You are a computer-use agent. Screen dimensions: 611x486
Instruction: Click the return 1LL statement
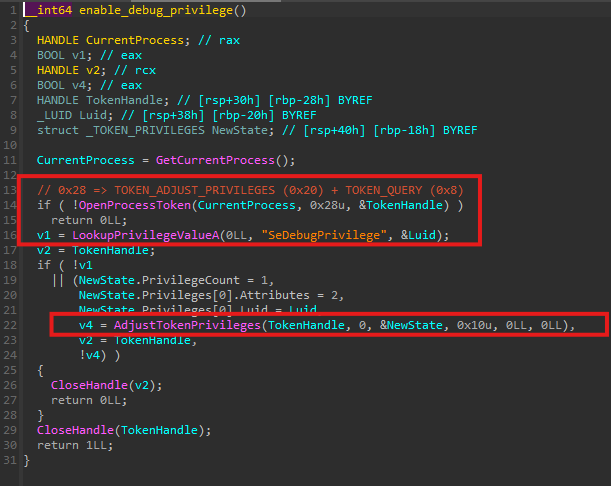pos(74,443)
